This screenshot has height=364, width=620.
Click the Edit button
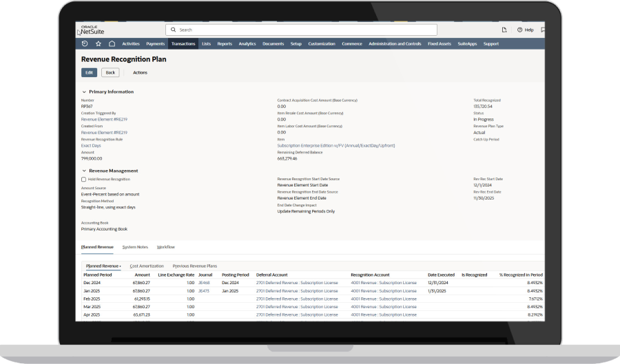pyautogui.click(x=89, y=72)
